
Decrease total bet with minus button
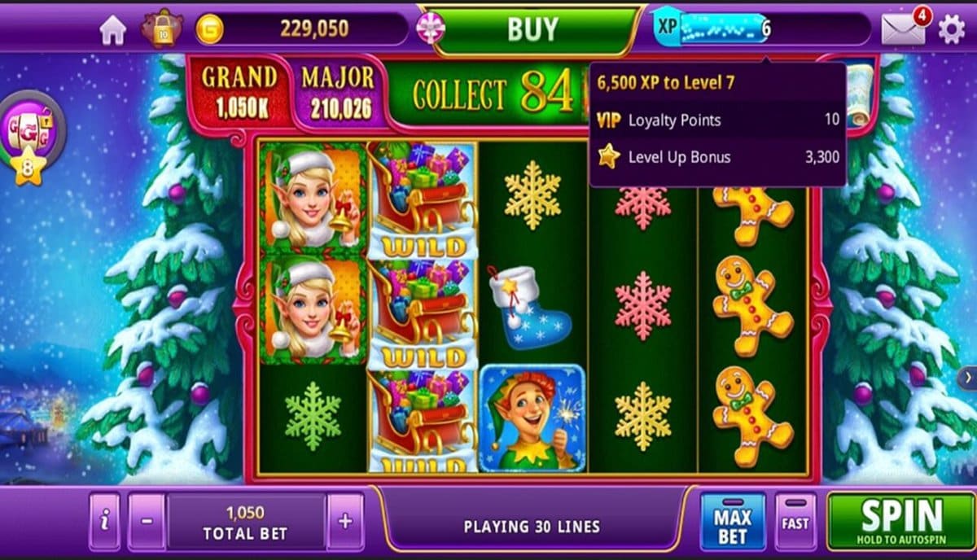point(147,521)
